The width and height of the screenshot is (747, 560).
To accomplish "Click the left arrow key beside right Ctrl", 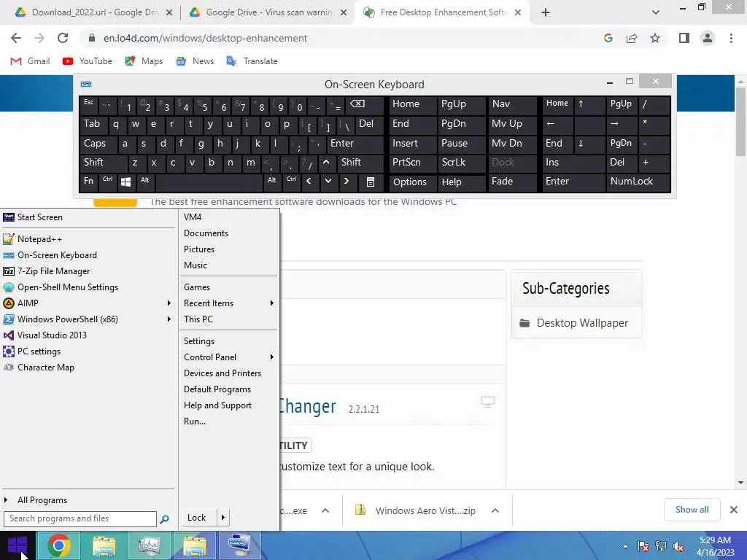I will pos(309,182).
